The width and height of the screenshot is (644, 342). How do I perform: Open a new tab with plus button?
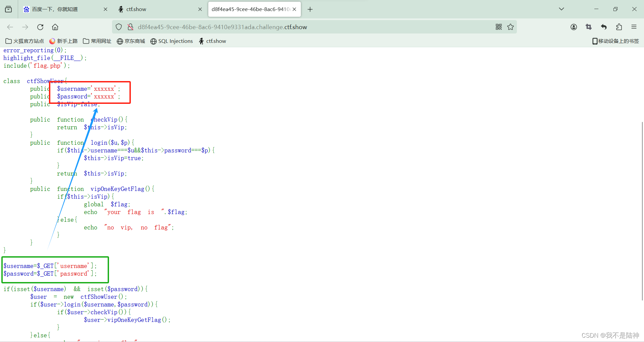pyautogui.click(x=310, y=9)
